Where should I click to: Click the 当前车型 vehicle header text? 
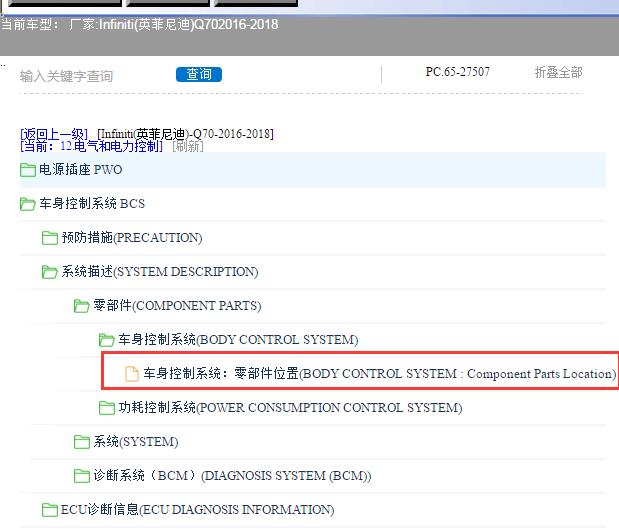139,24
